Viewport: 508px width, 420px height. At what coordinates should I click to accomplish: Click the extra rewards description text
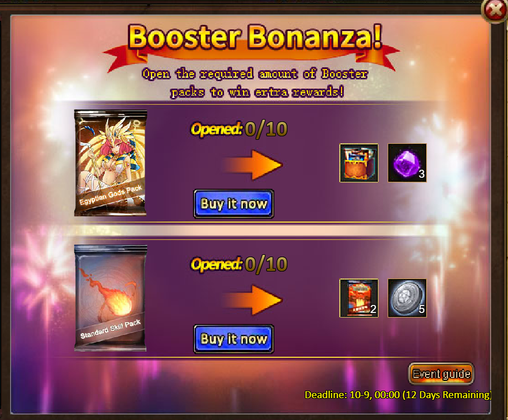(255, 83)
